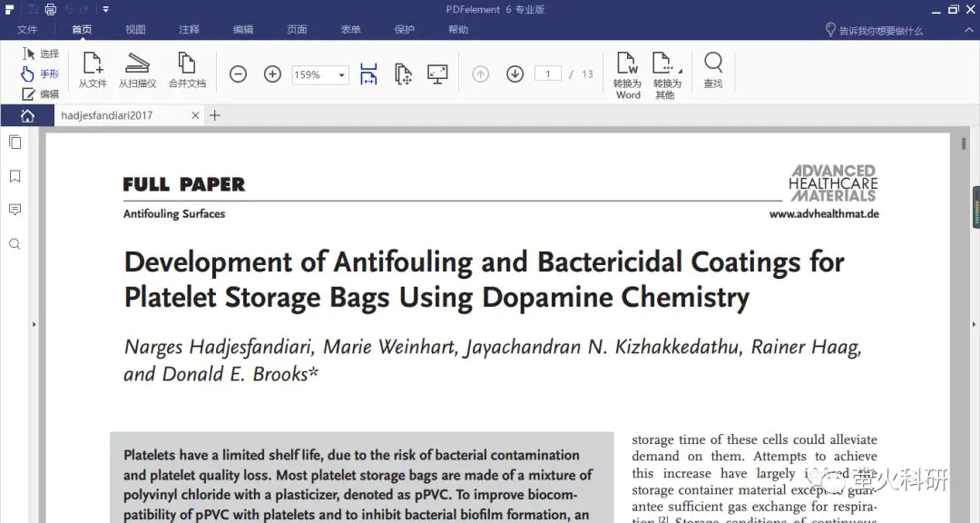Open the search magnifier tool in toolbar
The height and width of the screenshot is (523, 980).
(713, 71)
